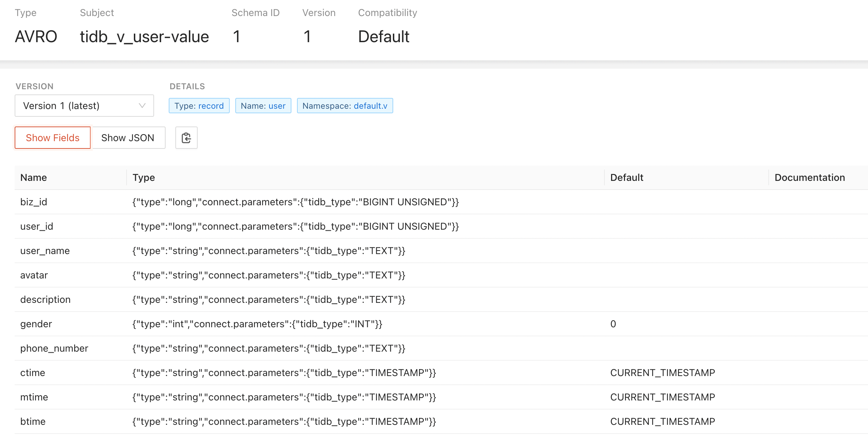Image resolution: width=868 pixels, height=444 pixels.
Task: Click the "Type: record" detail chip
Action: coord(199,106)
